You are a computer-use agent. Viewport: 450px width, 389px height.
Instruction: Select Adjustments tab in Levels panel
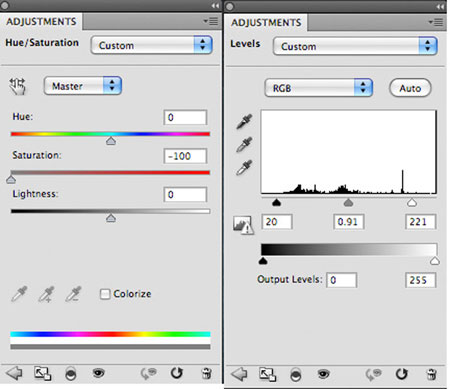(266, 23)
